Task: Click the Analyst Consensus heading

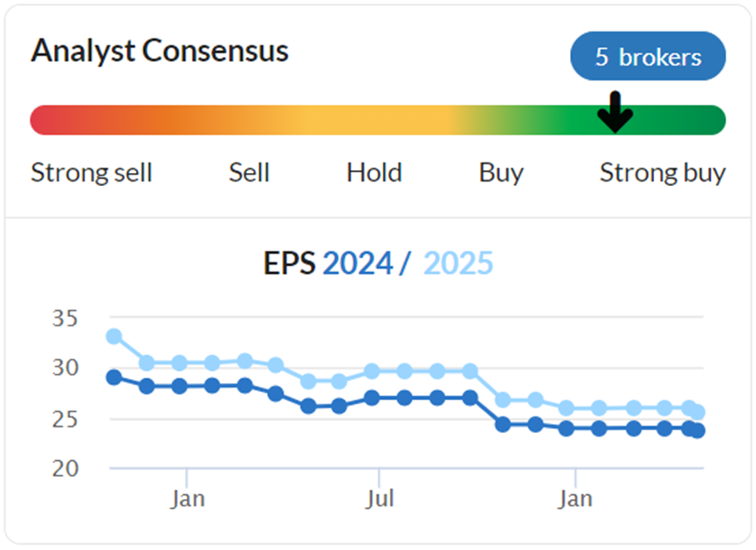Action: click(160, 52)
